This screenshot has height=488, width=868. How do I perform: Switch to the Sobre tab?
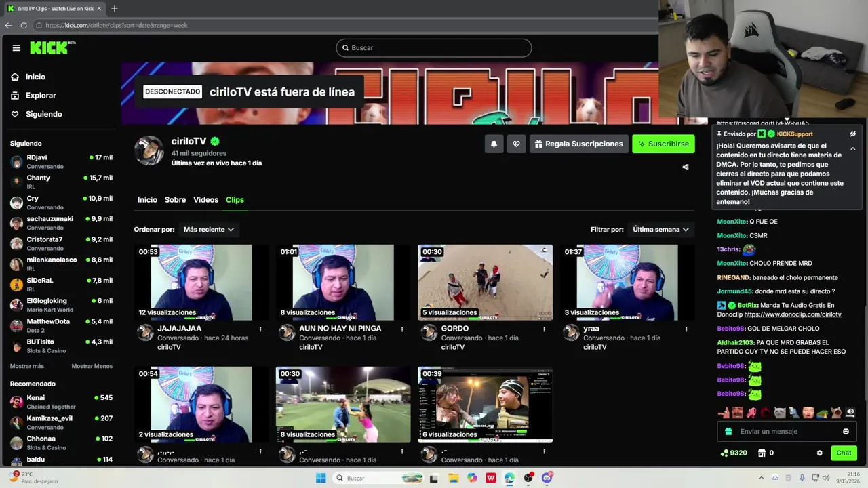click(x=175, y=200)
